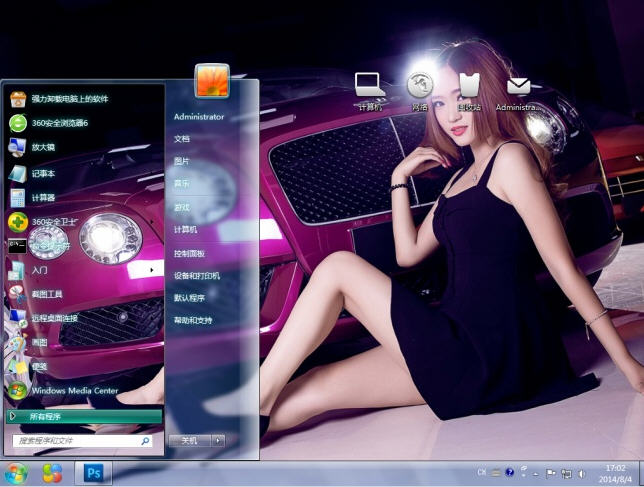Viewport: 644px width, 487px height.
Task: Open Action Center flag icon
Action: coord(551,474)
